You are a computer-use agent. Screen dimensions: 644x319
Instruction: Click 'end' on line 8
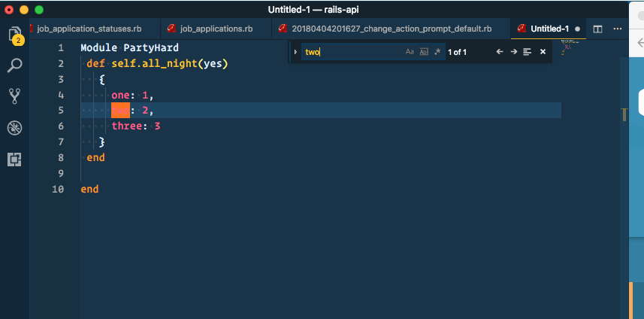pyautogui.click(x=95, y=157)
